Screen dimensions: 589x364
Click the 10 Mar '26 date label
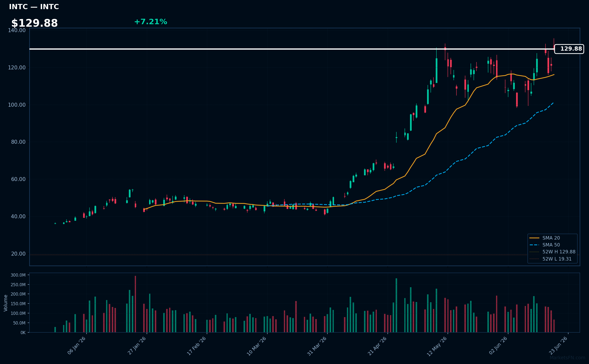pos(257,346)
